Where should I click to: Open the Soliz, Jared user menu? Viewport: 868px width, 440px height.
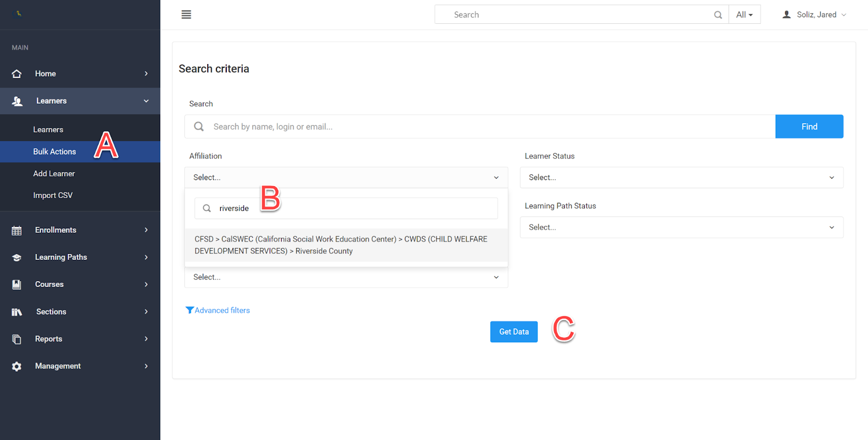point(814,15)
